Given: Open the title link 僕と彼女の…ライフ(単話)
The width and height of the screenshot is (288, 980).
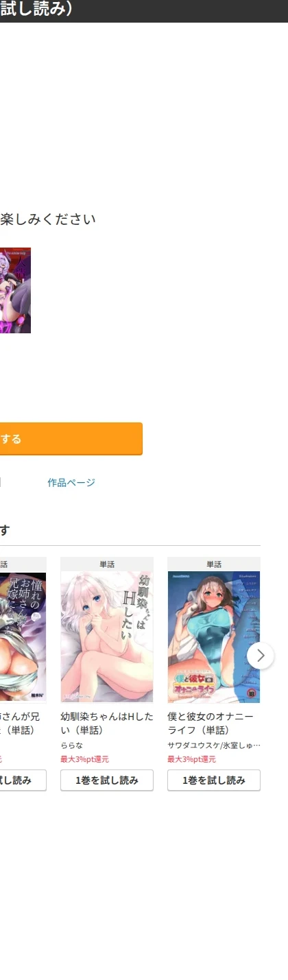Looking at the screenshot, I should [x=211, y=723].
